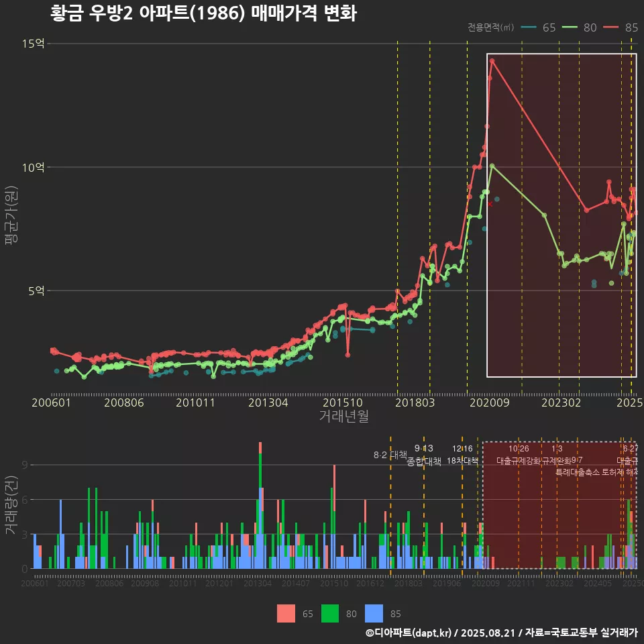Click the '특례대출축소' annotation label
This screenshot has height=644, width=644.
coord(578,472)
